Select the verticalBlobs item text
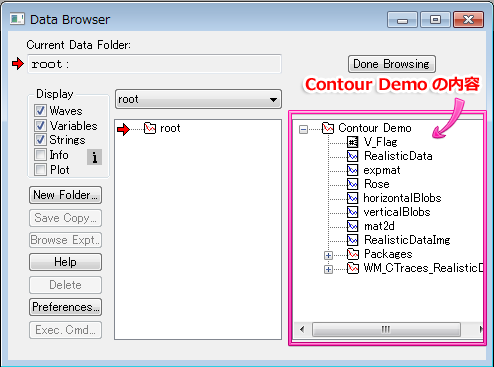494x367 pixels. pos(397,212)
